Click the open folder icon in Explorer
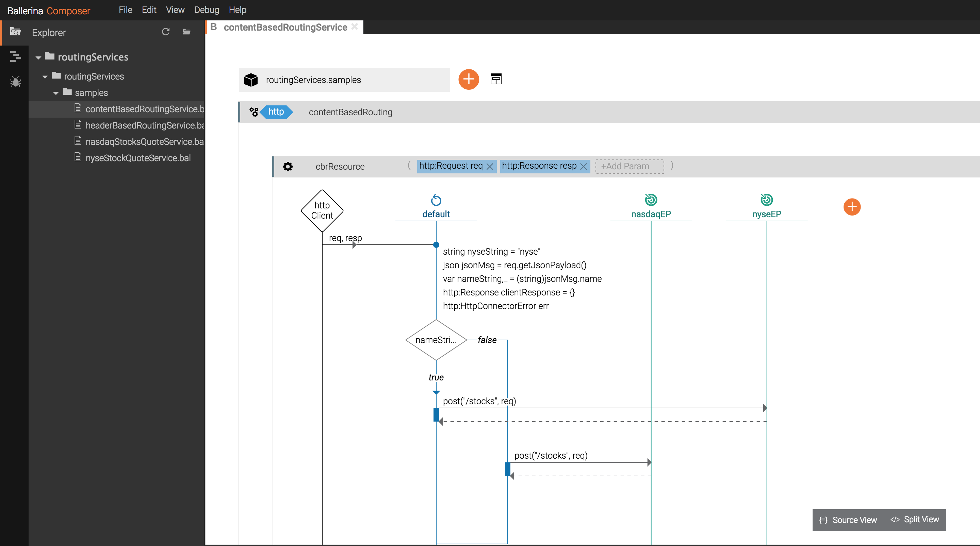980x546 pixels. point(186,32)
